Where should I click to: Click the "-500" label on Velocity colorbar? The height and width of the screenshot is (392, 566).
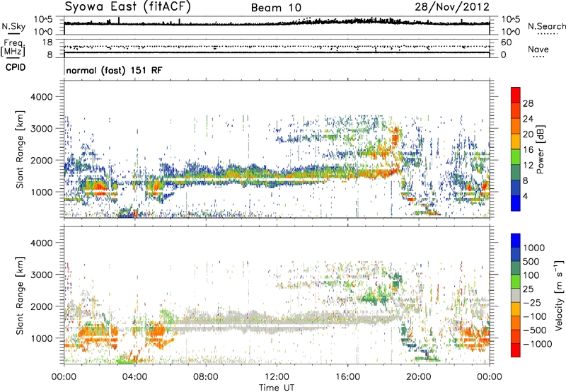pyautogui.click(x=535, y=330)
